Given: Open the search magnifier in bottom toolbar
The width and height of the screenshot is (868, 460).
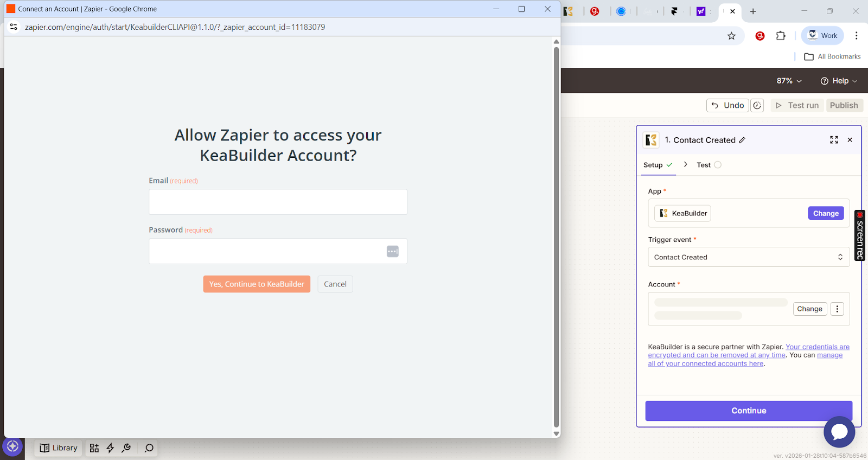Looking at the screenshot, I should 149,448.
